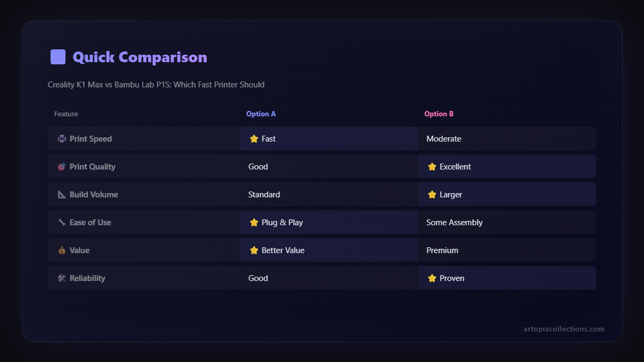This screenshot has height=362, width=644.
Task: Click the purple square beside Quick Comparison
Action: (58, 57)
